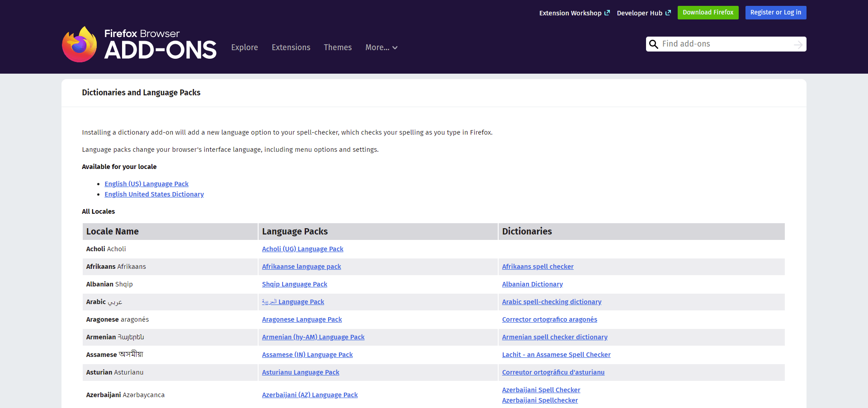
Task: Open Arabic spell-checking dictionary link
Action: tap(552, 302)
